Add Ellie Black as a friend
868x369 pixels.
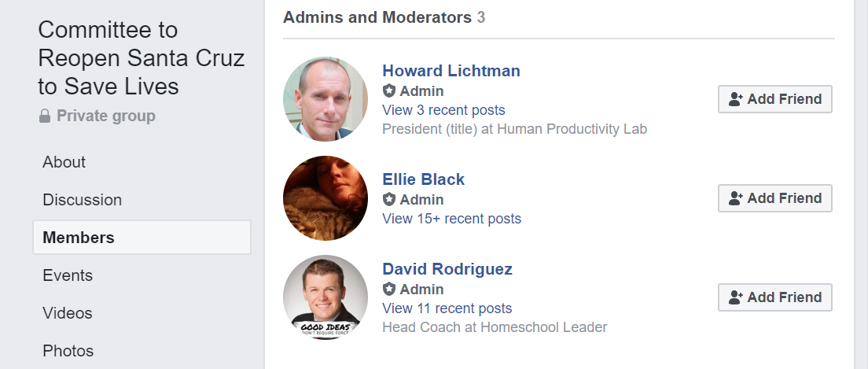(x=774, y=198)
